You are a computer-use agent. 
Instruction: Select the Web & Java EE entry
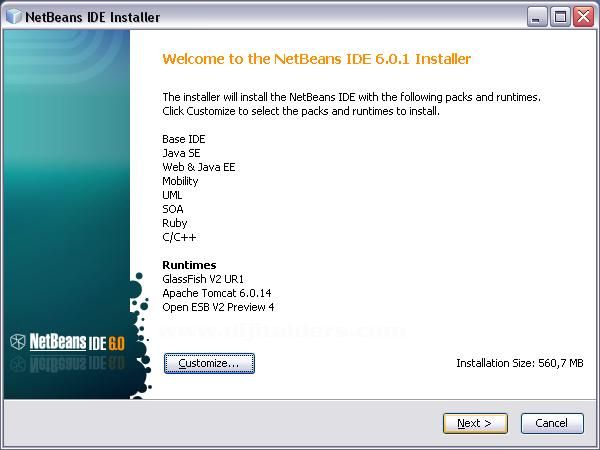[x=199, y=167]
